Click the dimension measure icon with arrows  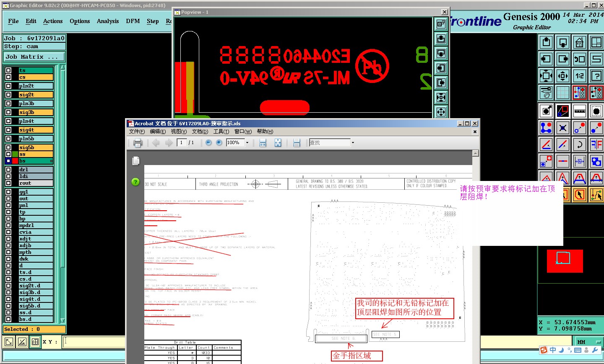pyautogui.click(x=580, y=161)
